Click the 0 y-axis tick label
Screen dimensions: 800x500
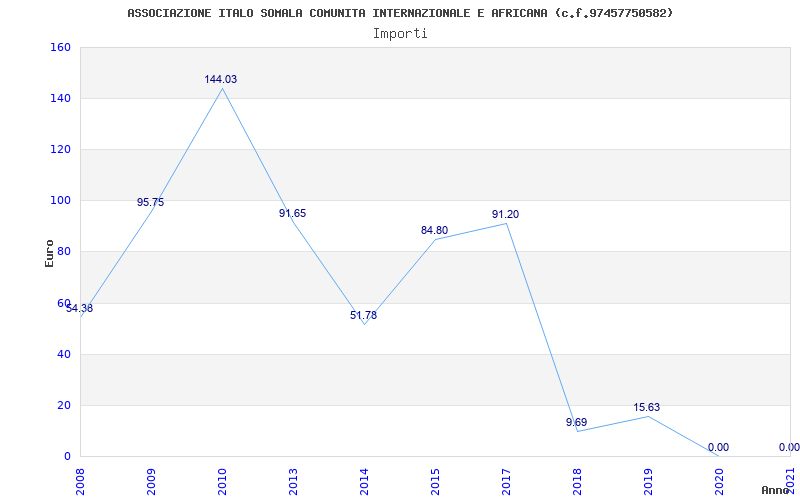67,456
